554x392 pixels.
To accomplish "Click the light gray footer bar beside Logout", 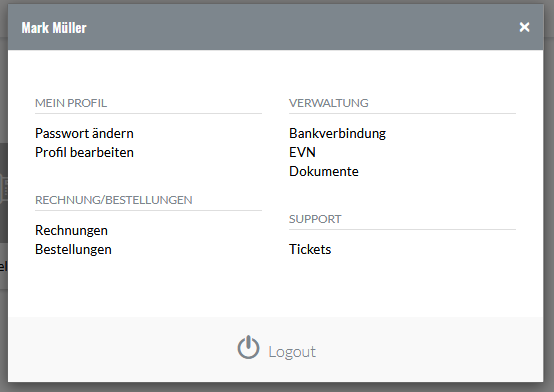I will coord(424,349).
